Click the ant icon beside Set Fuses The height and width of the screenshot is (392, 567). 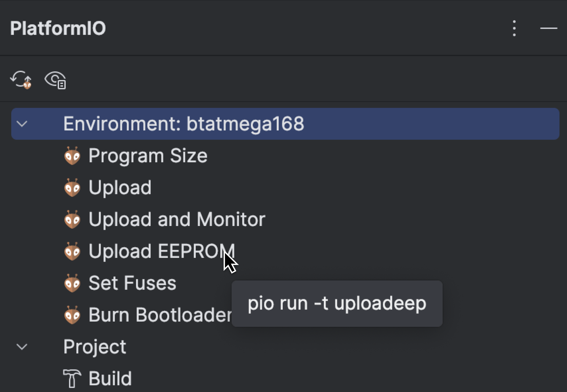[x=72, y=283]
